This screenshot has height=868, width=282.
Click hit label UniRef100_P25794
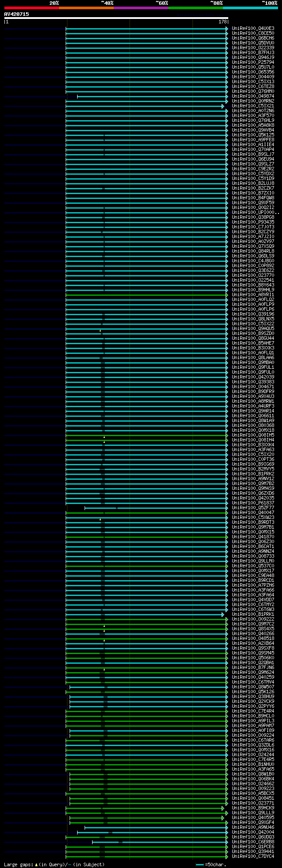click(253, 62)
